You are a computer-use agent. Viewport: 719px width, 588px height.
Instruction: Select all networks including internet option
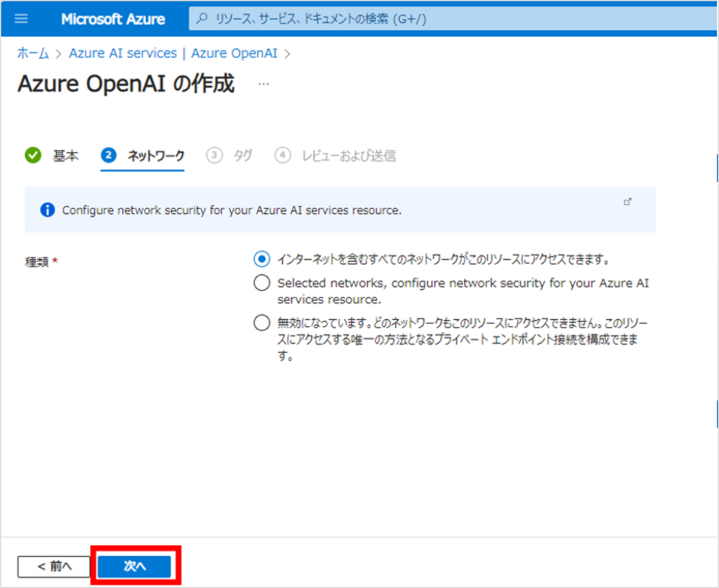coord(262,259)
